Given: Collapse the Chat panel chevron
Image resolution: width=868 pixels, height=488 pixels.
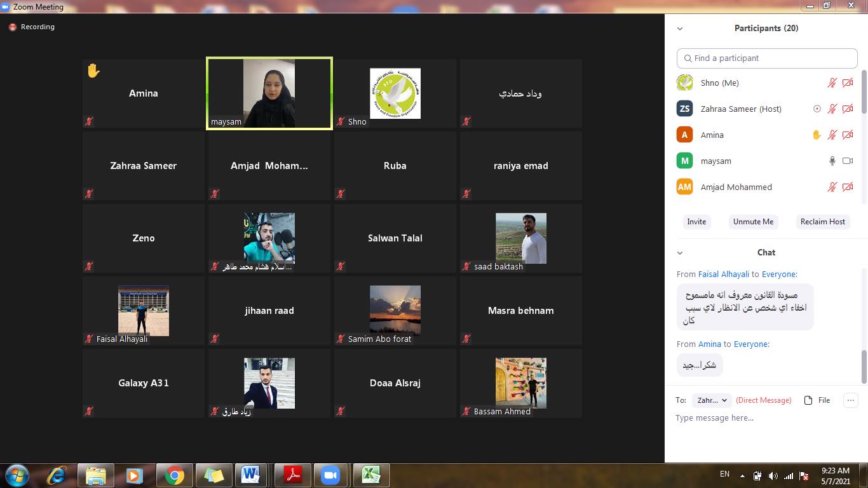Looking at the screenshot, I should [x=680, y=253].
